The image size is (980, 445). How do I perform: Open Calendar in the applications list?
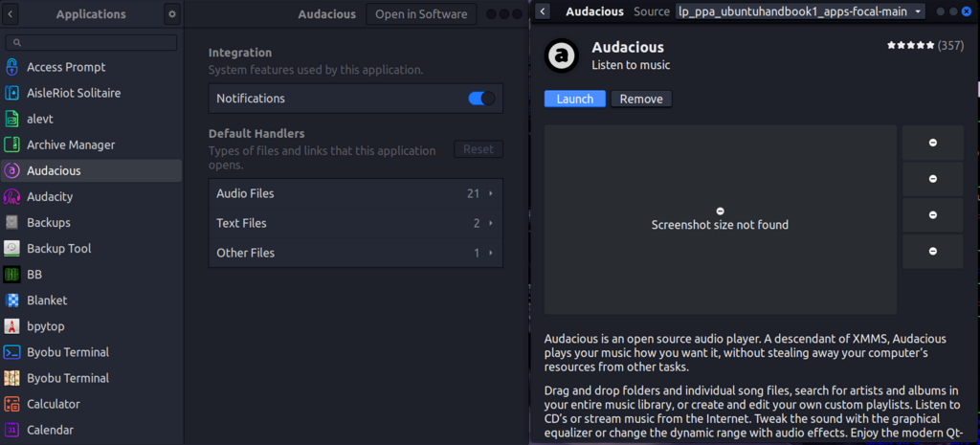click(91, 430)
